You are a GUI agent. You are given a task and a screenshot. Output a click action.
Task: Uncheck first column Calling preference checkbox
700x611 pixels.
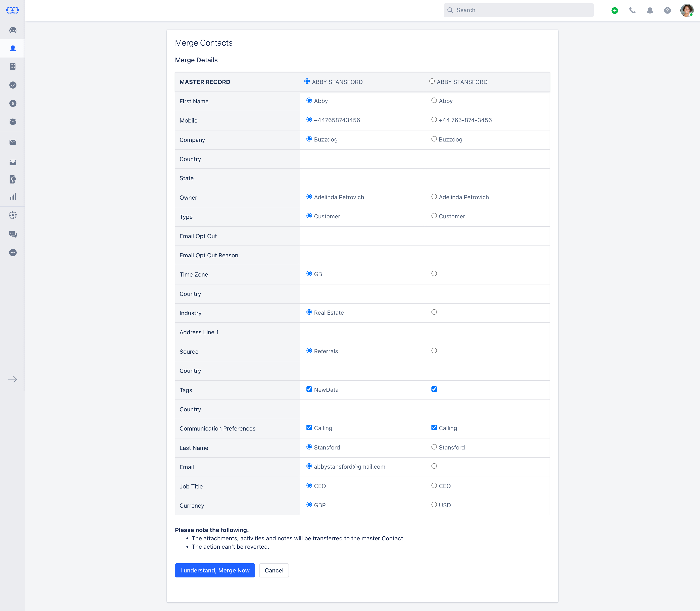[309, 428]
